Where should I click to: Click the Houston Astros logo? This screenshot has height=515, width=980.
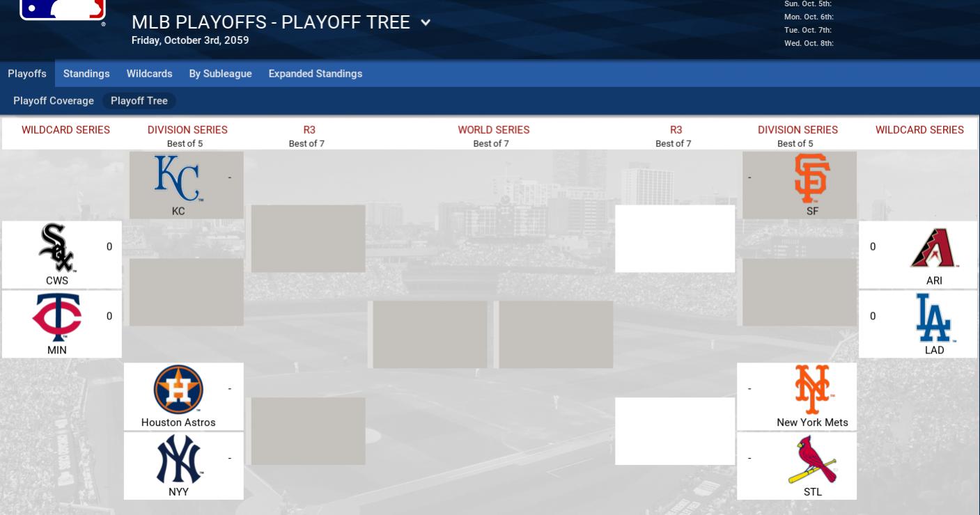point(178,389)
